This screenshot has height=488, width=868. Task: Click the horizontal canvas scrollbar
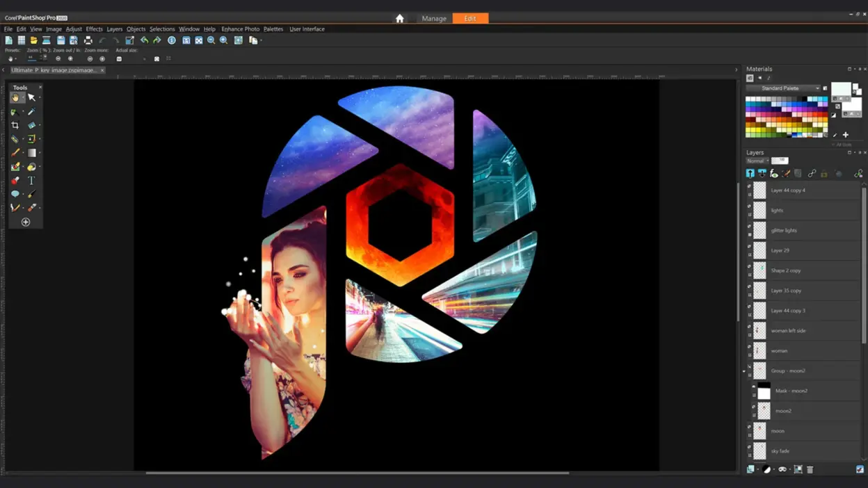357,473
